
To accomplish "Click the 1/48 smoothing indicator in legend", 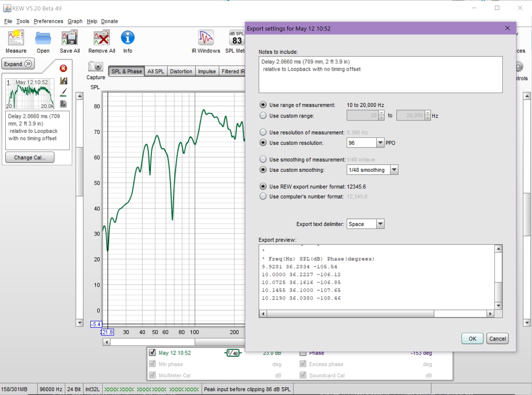I will pyautogui.click(x=233, y=353).
